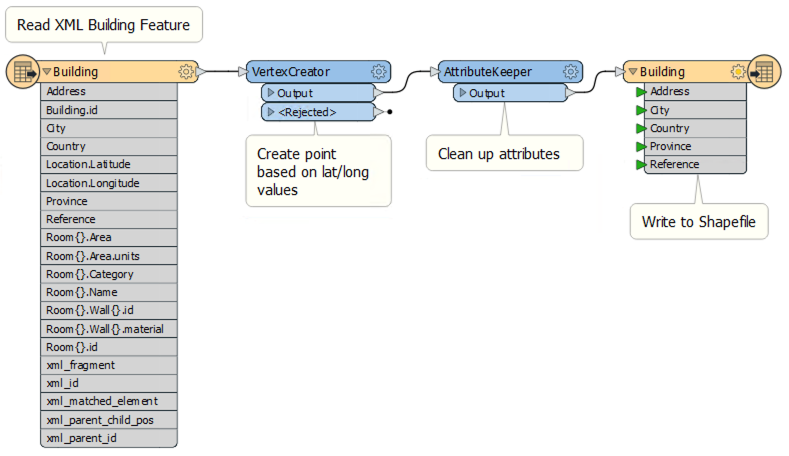Viewport: 789px width, 456px height.
Task: Open VertexCreator parameters gear icon
Action: [378, 72]
